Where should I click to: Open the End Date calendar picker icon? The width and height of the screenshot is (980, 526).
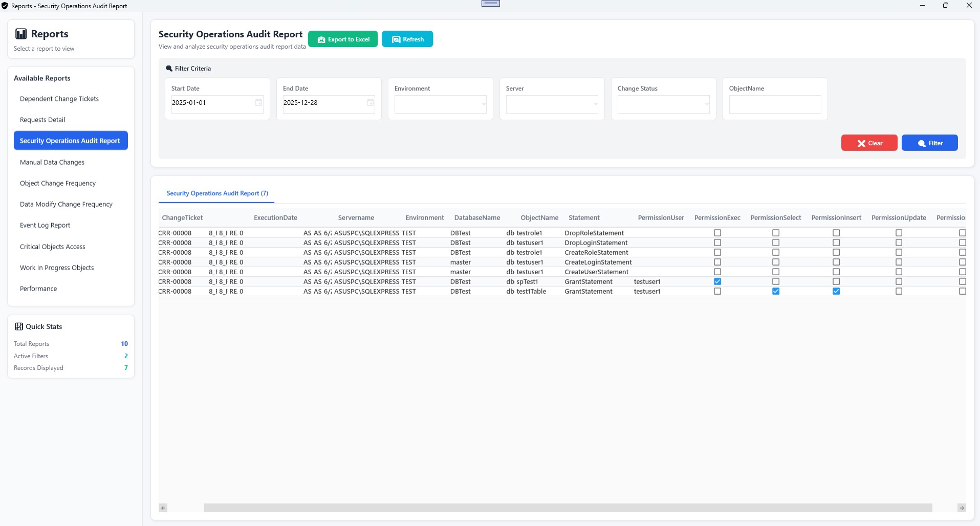point(370,103)
